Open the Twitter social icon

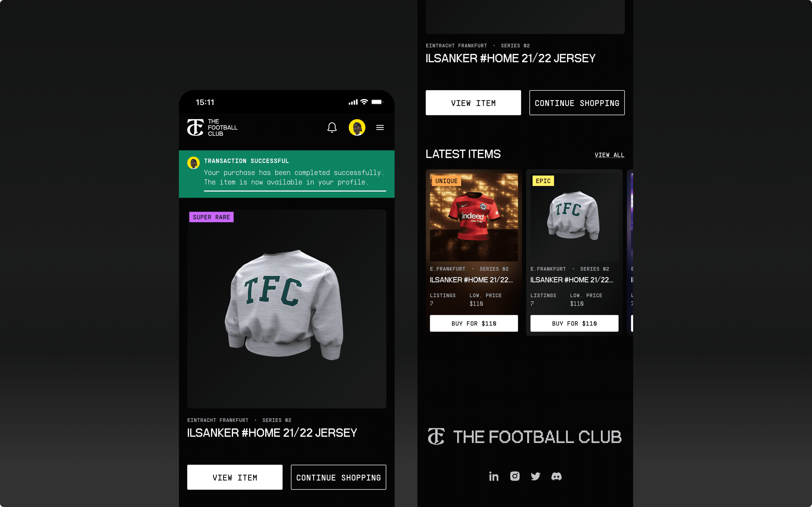pos(535,477)
